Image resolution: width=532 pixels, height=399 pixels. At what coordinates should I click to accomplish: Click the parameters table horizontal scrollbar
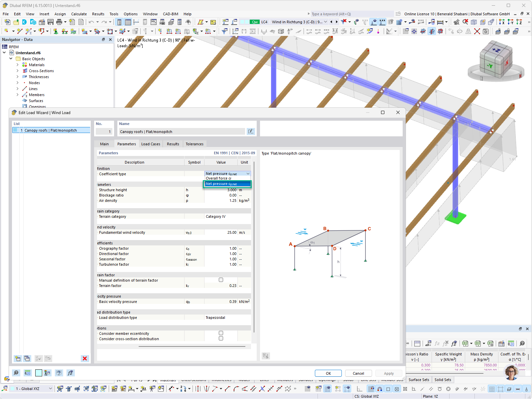[192, 346]
